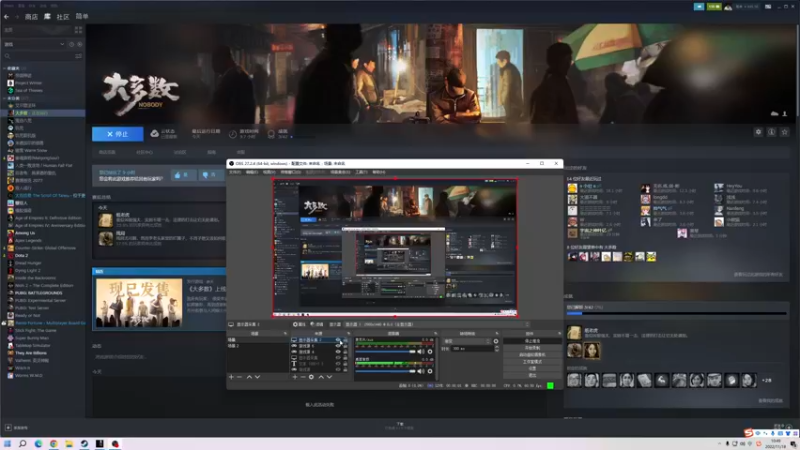Toggle visibility eye of the text source in OBS
The height and width of the screenshot is (450, 800).
[338, 364]
